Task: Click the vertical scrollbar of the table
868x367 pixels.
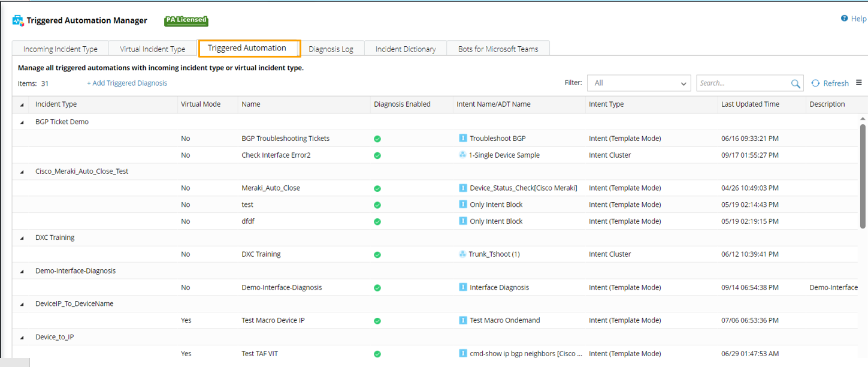Action: [x=863, y=176]
